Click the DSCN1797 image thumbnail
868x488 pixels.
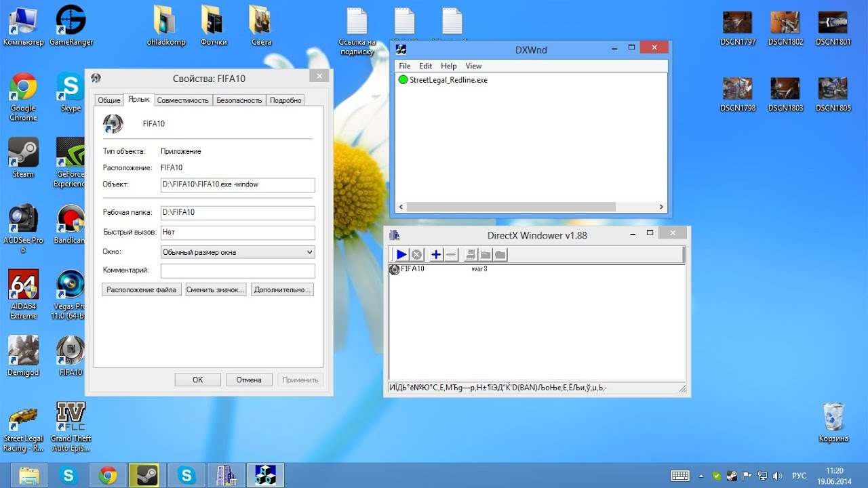click(x=738, y=28)
